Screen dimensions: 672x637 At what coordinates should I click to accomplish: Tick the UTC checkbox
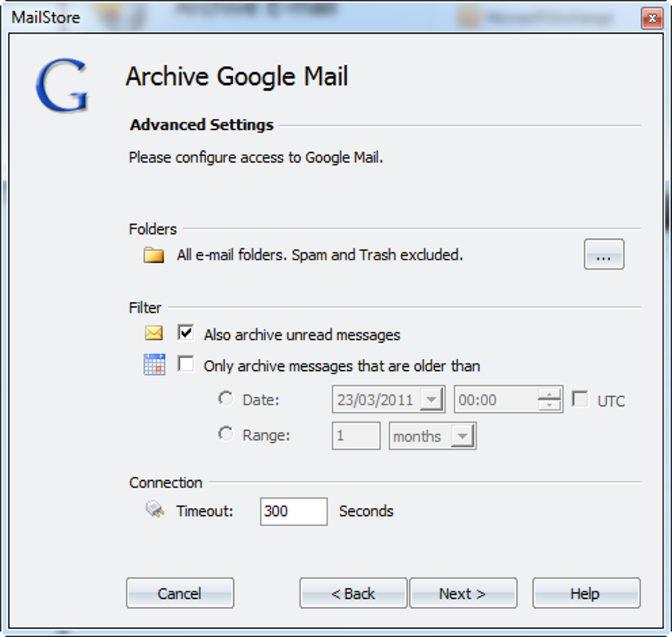[580, 399]
